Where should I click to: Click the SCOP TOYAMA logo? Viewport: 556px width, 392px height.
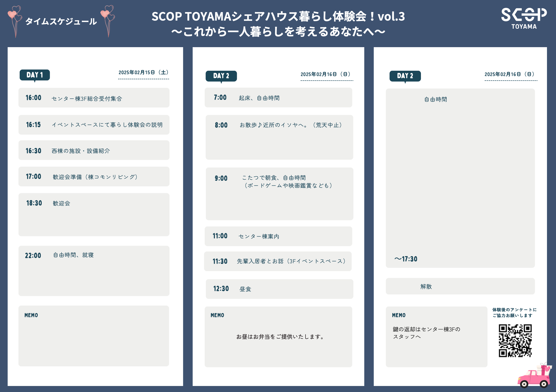coord(524,18)
